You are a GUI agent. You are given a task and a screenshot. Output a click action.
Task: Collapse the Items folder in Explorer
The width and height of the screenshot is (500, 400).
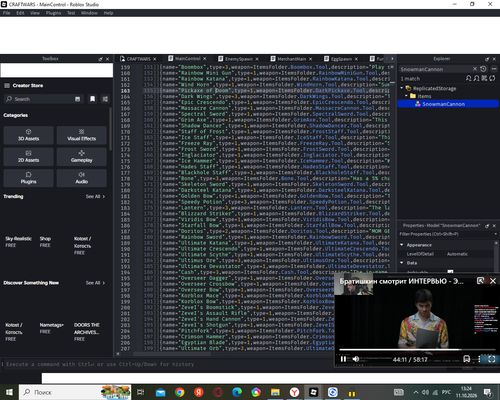tap(406, 96)
